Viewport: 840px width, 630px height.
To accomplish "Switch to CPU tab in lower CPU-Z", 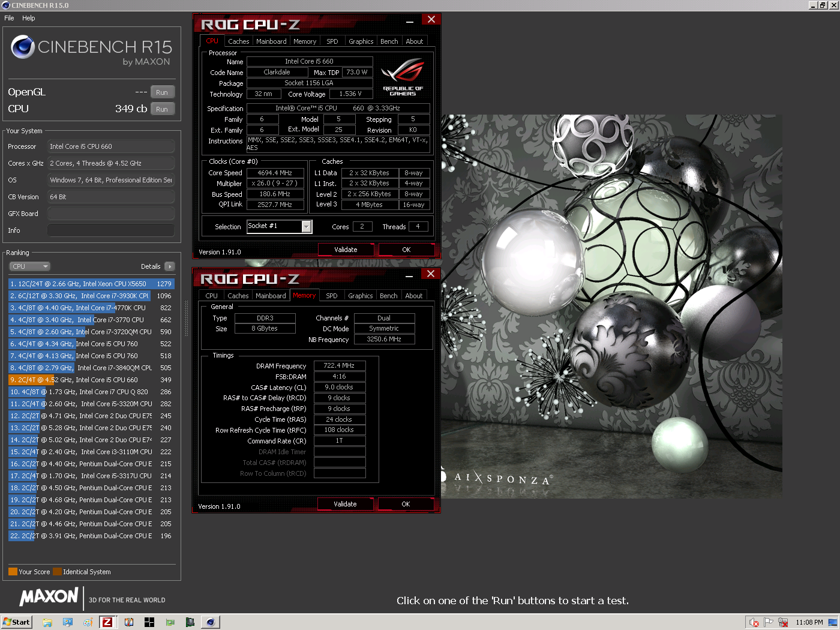I will 211,296.
